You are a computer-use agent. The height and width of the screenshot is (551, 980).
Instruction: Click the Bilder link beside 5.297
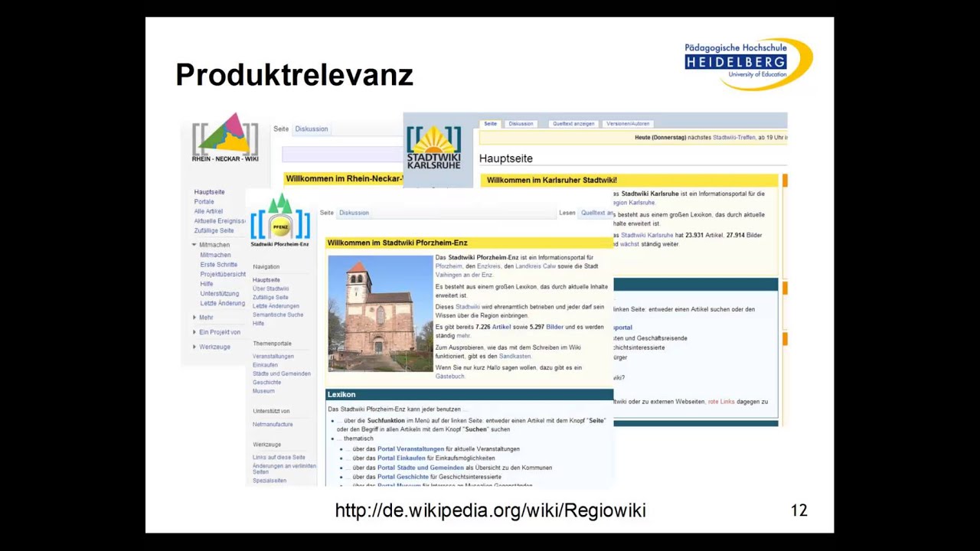coord(554,327)
